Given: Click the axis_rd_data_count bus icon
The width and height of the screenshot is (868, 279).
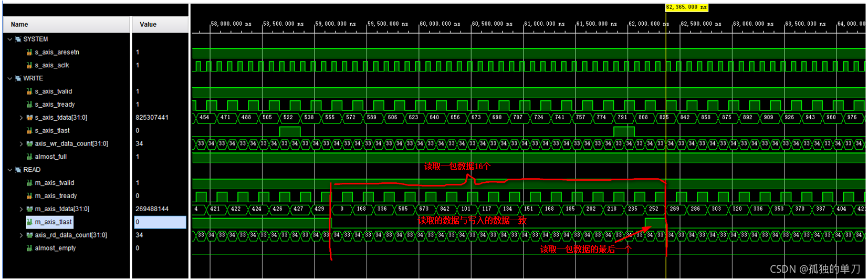Looking at the screenshot, I should click(x=29, y=235).
